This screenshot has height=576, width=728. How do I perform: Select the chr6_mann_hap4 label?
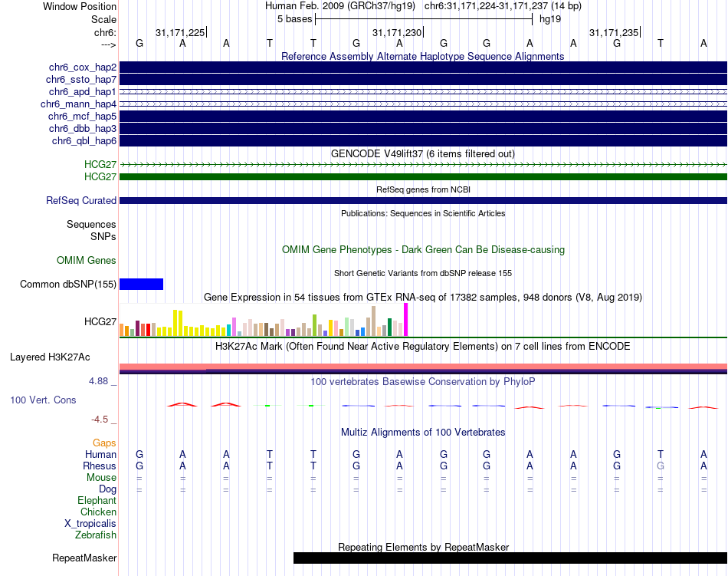click(78, 104)
